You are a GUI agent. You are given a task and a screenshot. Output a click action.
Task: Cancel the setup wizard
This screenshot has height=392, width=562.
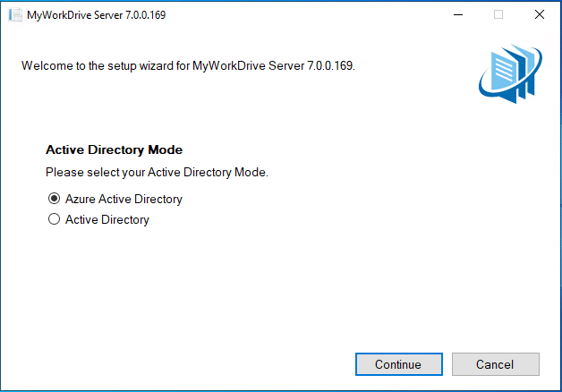tap(495, 364)
